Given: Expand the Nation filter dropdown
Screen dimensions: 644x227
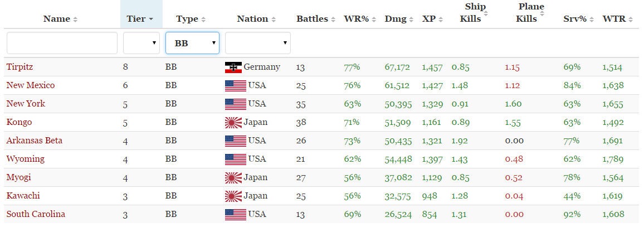Looking at the screenshot, I should click(x=257, y=43).
